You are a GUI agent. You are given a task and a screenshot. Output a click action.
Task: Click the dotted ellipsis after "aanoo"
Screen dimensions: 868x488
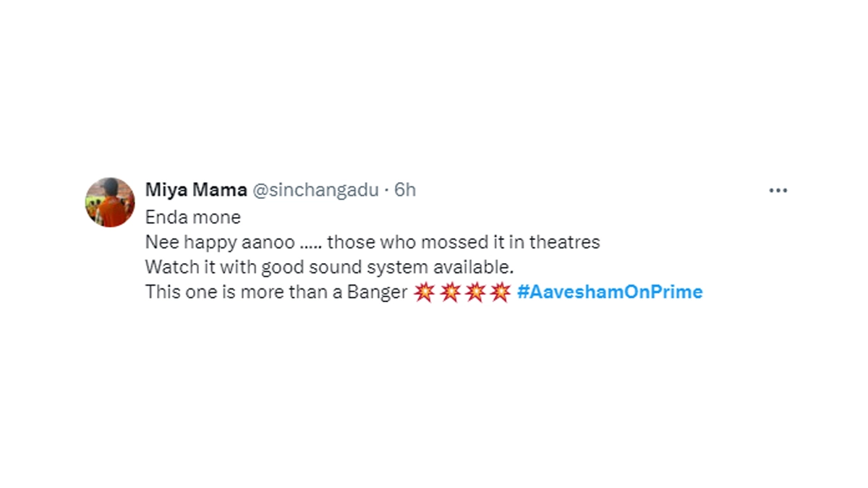[x=310, y=244]
